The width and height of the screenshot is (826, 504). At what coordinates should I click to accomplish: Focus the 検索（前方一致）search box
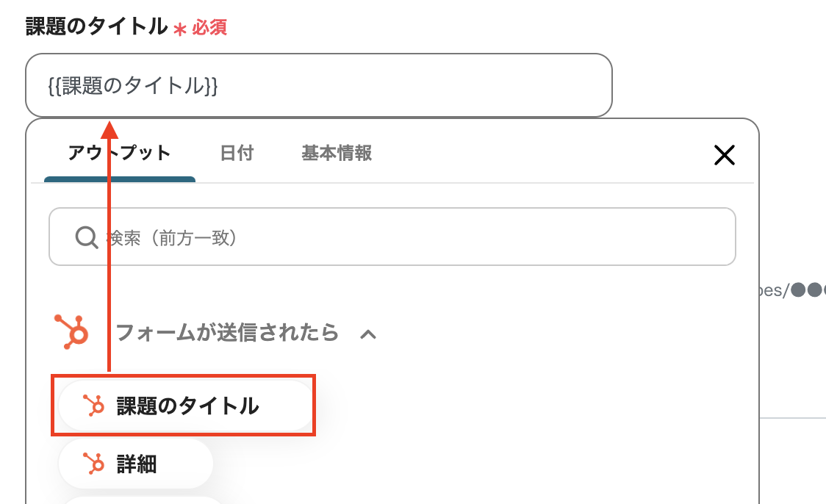click(x=412, y=237)
